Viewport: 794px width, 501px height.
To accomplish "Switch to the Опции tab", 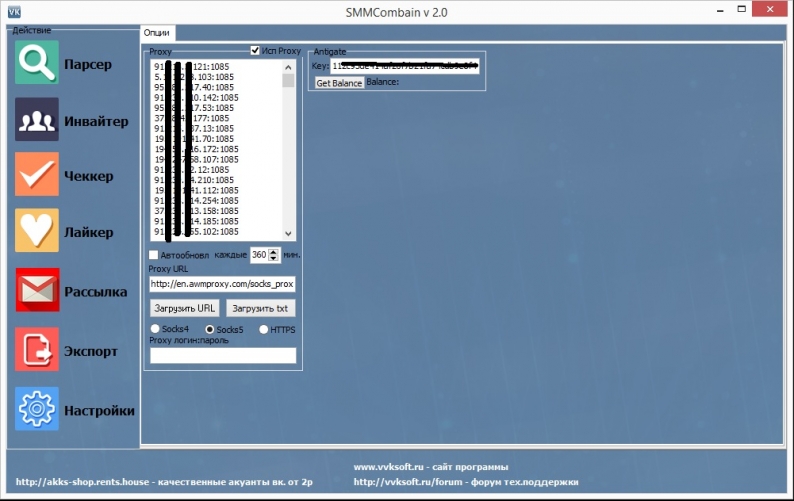I will 157,33.
